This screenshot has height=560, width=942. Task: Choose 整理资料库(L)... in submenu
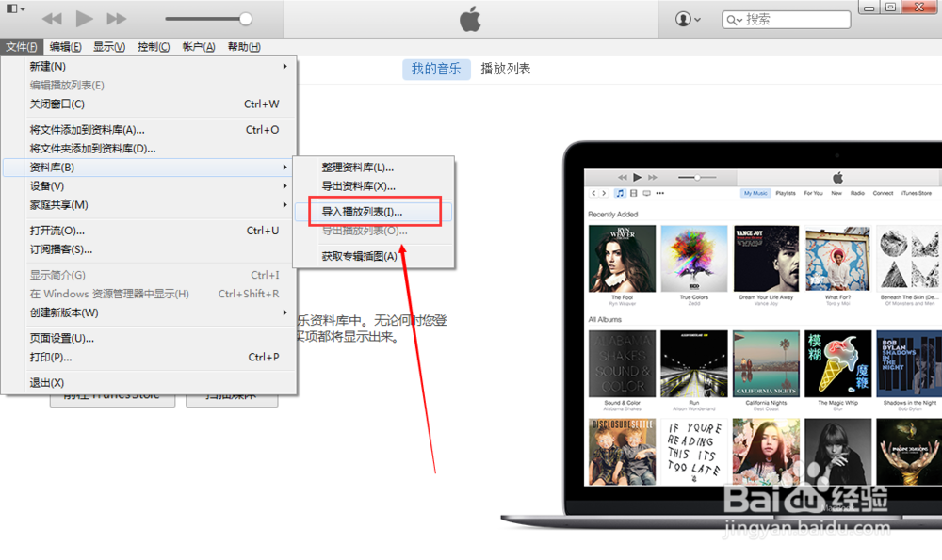(x=374, y=168)
